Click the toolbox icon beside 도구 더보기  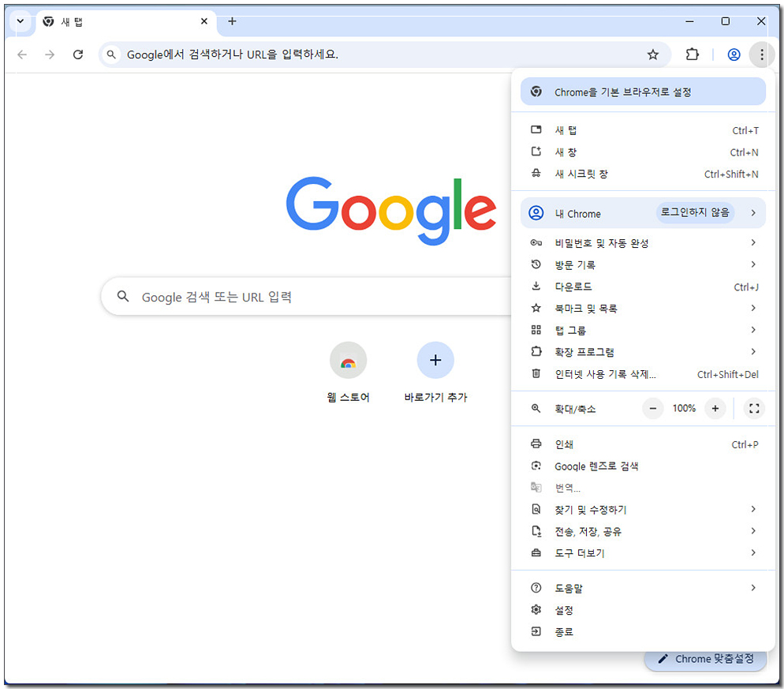click(x=536, y=553)
